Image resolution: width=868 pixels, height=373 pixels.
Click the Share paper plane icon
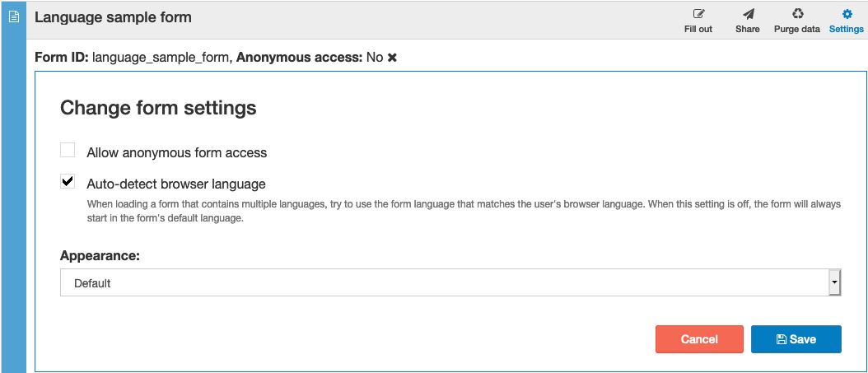[x=748, y=14]
